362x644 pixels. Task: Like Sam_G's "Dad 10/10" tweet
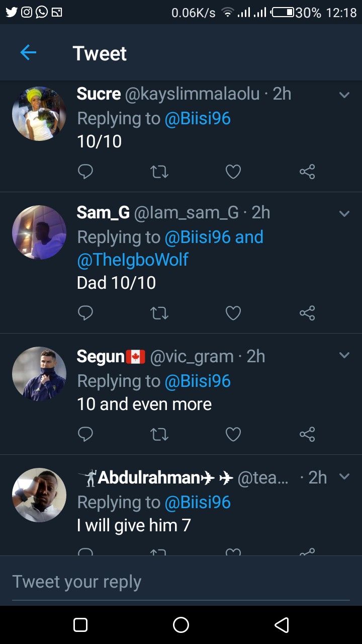tap(233, 313)
